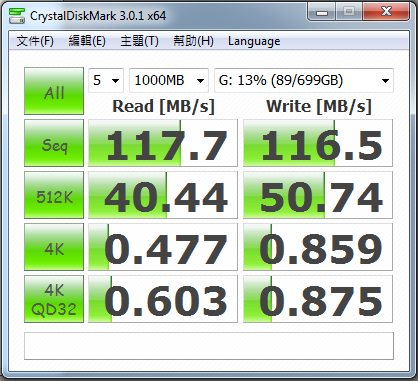Open the 幫助(H) menu
Image resolution: width=418 pixels, height=381 pixels.
pos(193,41)
